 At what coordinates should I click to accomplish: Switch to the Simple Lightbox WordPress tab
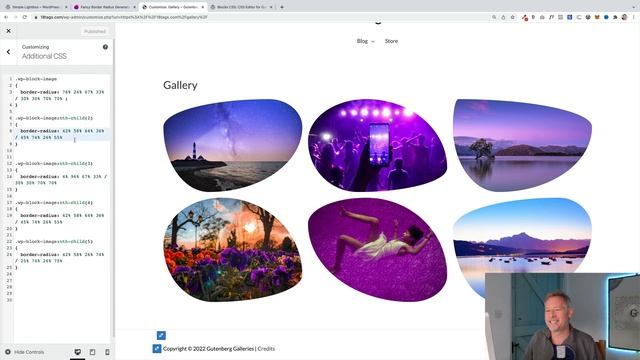[x=36, y=7]
